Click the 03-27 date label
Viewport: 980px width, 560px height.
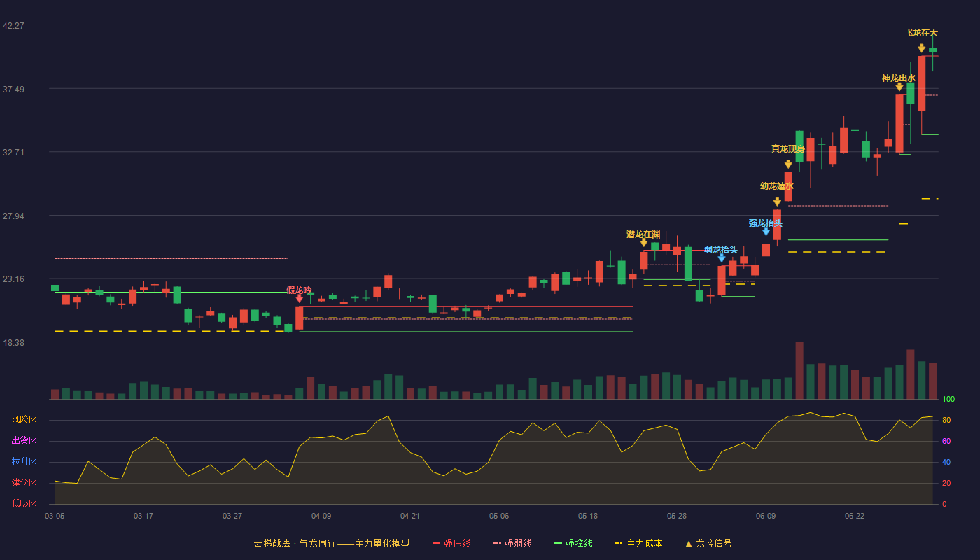232,516
